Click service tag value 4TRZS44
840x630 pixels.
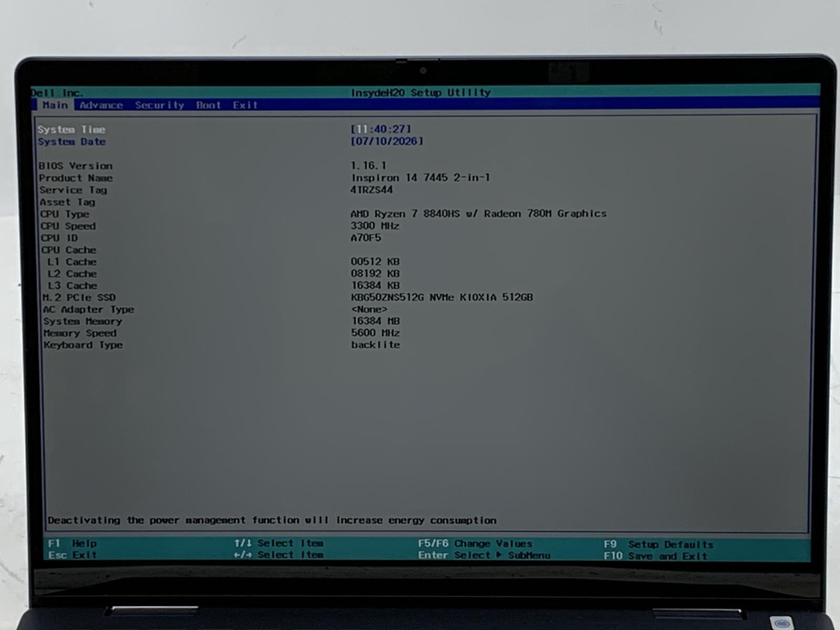tap(372, 190)
